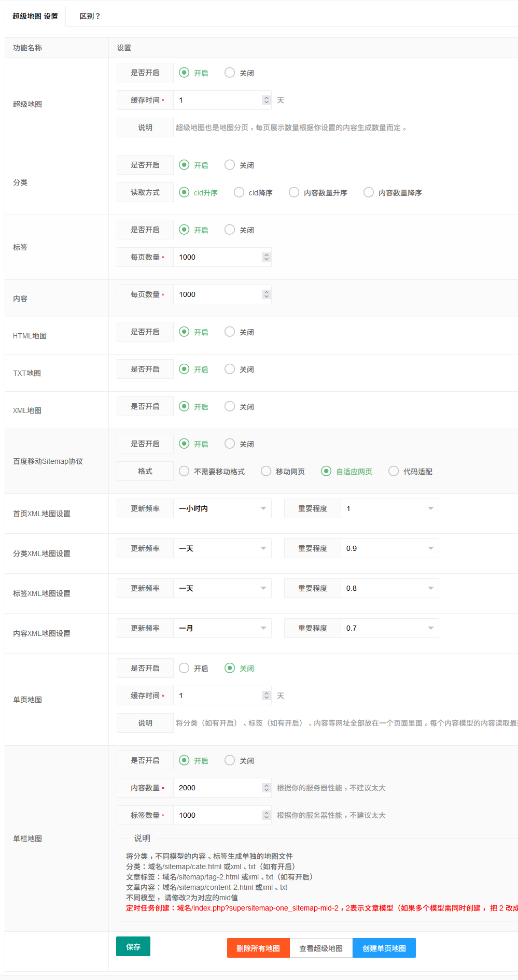Turn off TXT地图 by selecting 关闭
Screen dimensions: 518x980
coord(230,369)
